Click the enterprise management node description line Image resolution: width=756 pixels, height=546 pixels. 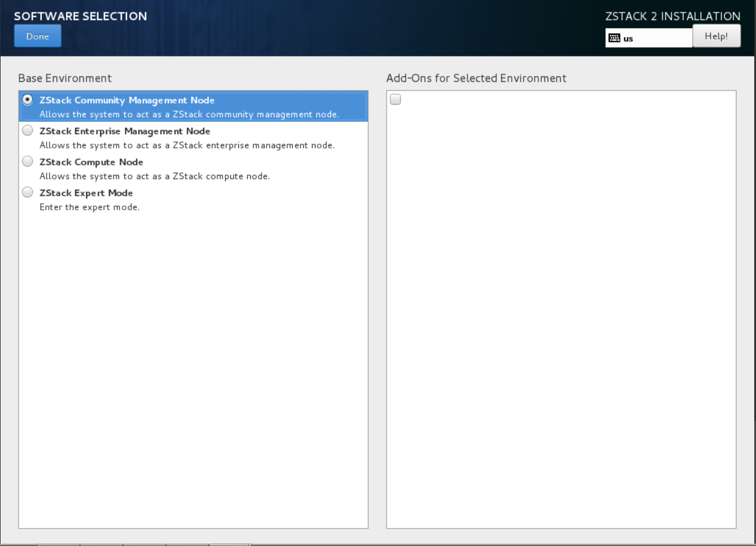(187, 145)
